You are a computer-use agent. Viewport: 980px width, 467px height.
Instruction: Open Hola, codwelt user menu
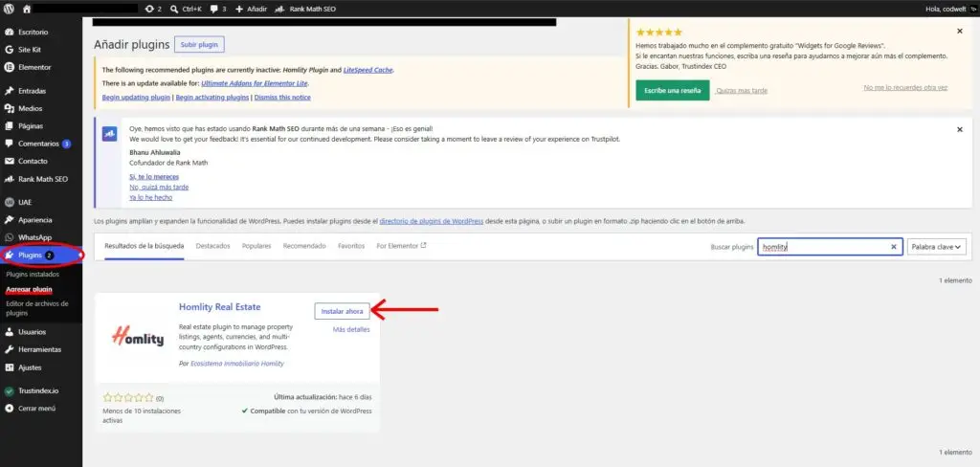pyautogui.click(x=950, y=9)
